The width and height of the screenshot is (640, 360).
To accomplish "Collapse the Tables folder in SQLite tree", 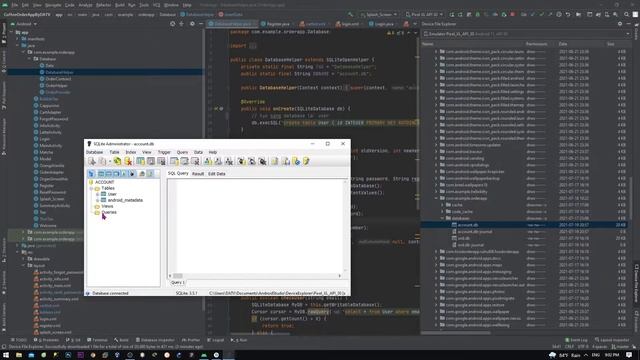I will (91, 188).
